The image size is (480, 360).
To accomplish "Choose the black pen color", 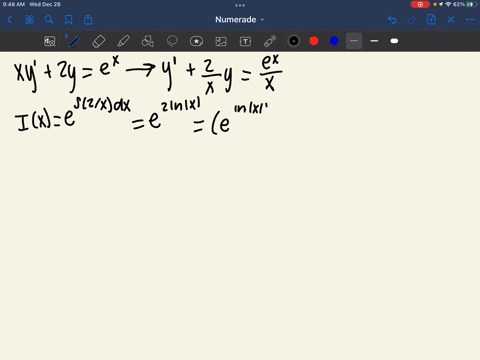I will 294,41.
